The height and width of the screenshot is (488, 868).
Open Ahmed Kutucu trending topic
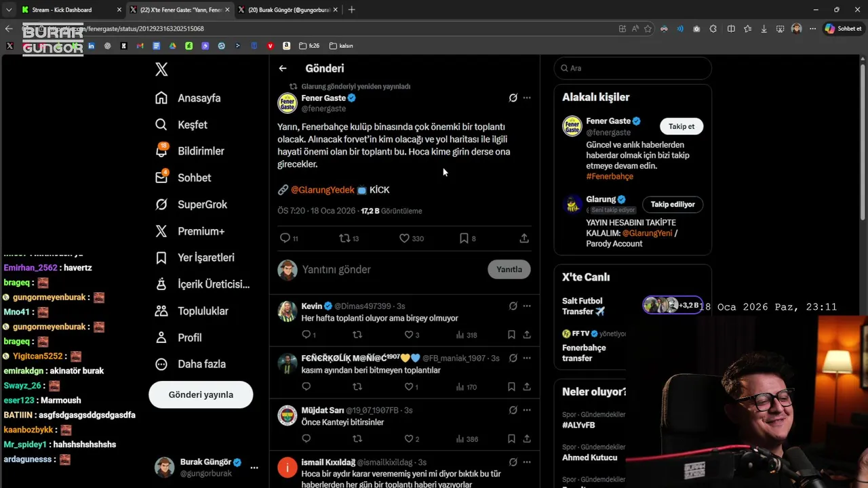coord(590,457)
